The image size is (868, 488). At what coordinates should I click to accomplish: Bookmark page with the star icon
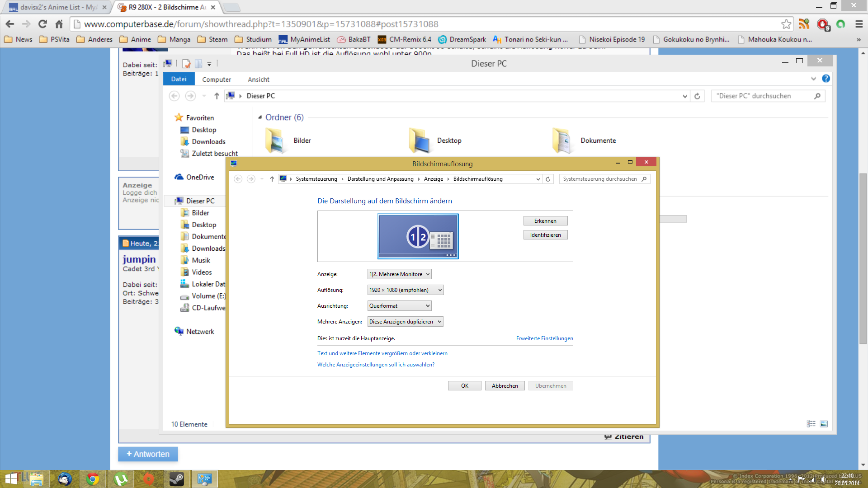pyautogui.click(x=786, y=24)
